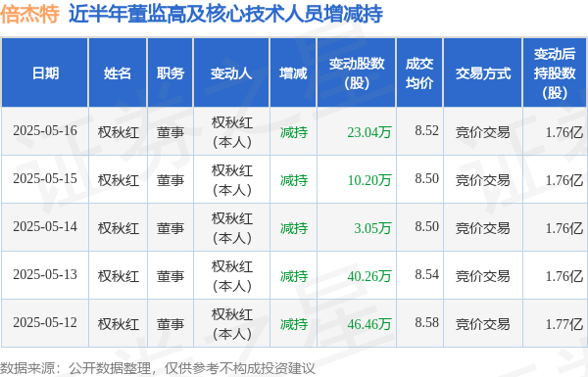Click the 1.77亿 holdings cell

564,324
